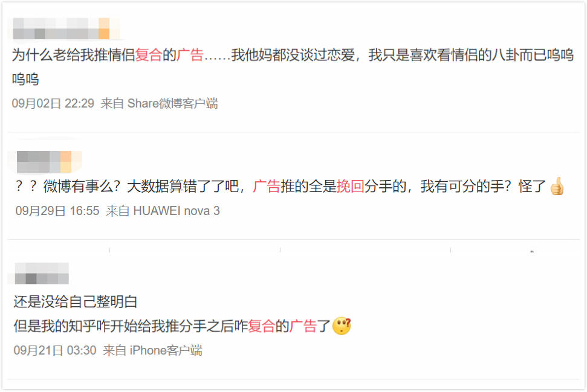This screenshot has height=392, width=587.
Task: Open timestamp 09月29日 16:55
Action: (x=57, y=211)
